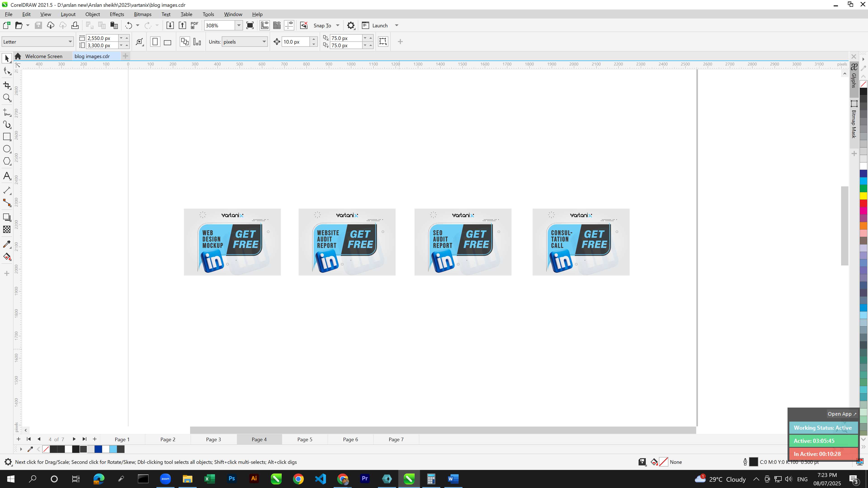868x488 pixels.
Task: Select the Shape edit tool
Action: [7, 71]
